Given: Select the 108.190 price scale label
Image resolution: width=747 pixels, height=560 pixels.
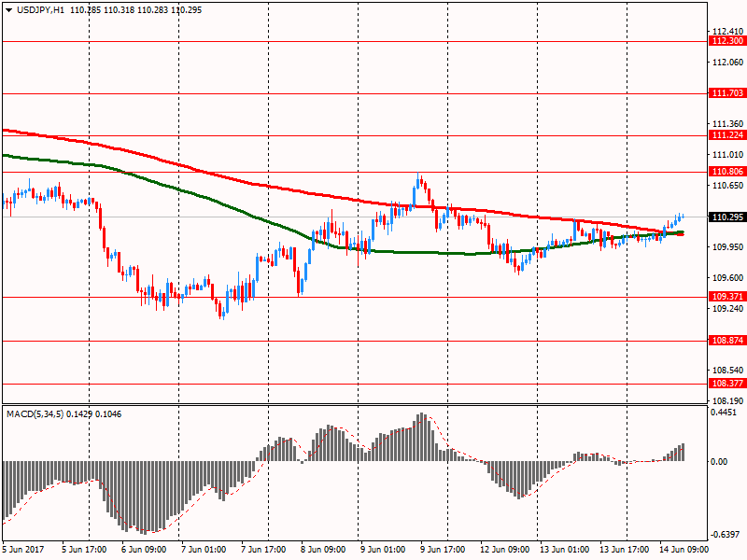Looking at the screenshot, I should (727, 400).
